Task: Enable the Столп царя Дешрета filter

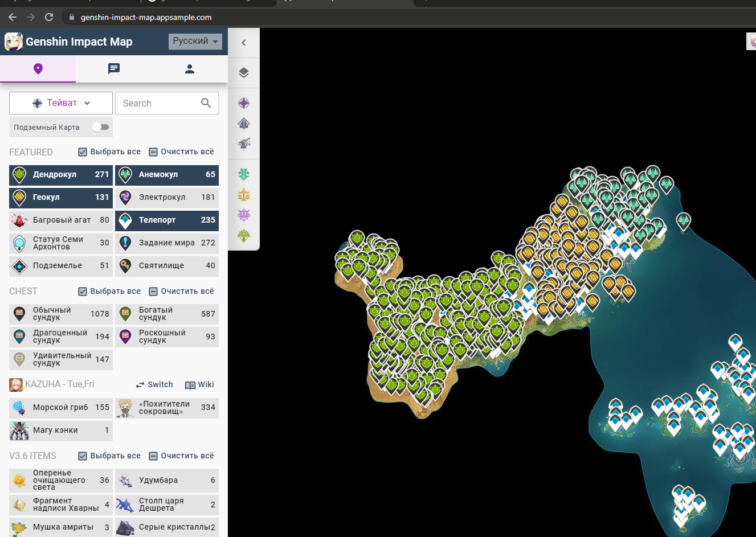Action: pos(167,505)
